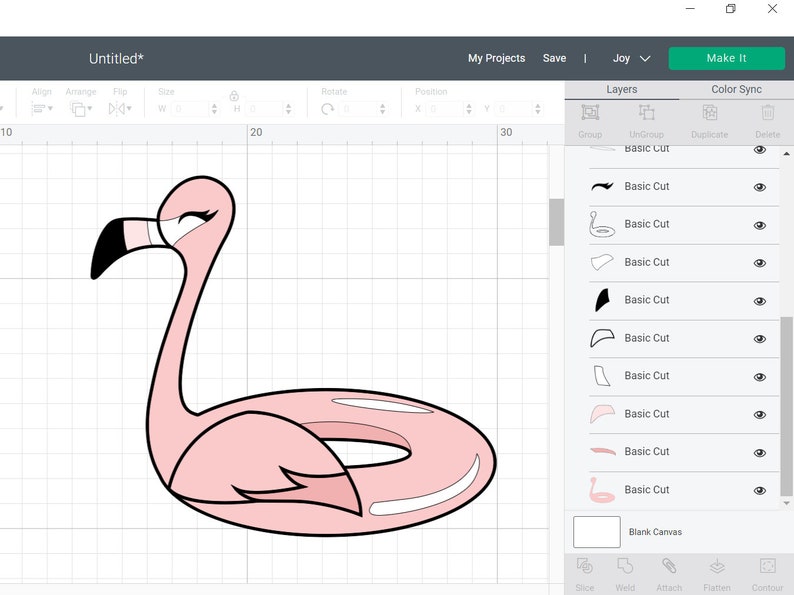This screenshot has width=794, height=595.
Task: Select the pink beak layer thumbnail
Action: [602, 414]
